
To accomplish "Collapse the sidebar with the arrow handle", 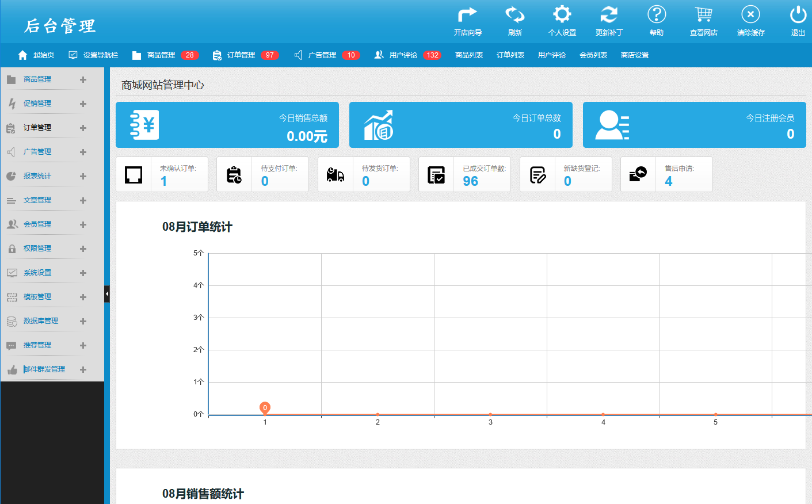I will (x=106, y=294).
